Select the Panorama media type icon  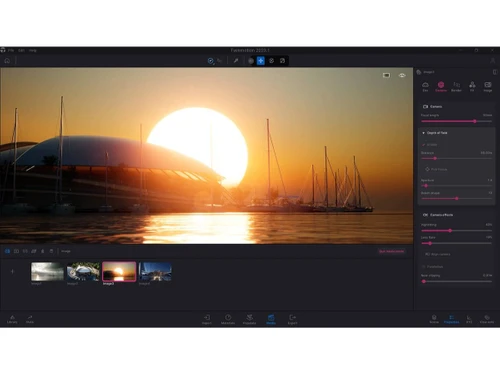[16, 251]
